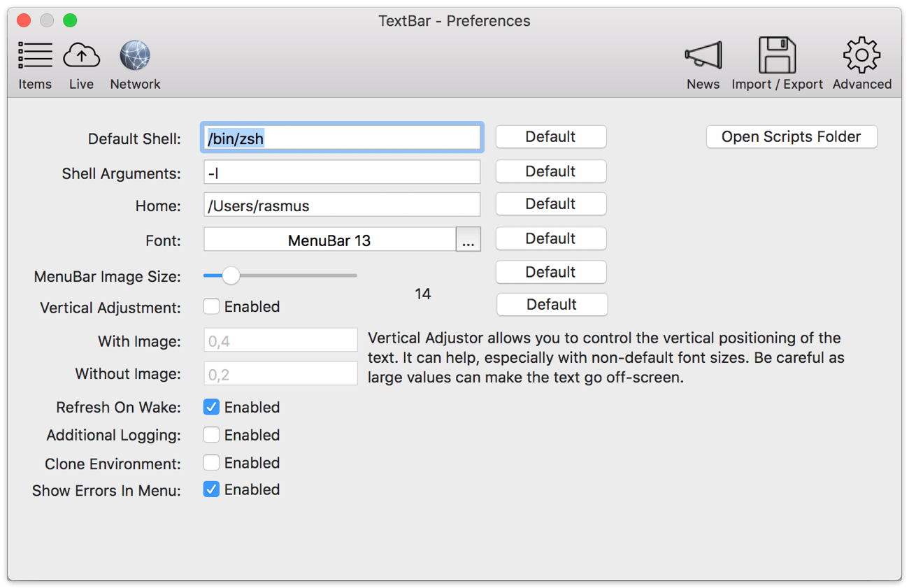909x588 pixels.
Task: Open font picker with ellipsis button
Action: [x=468, y=240]
